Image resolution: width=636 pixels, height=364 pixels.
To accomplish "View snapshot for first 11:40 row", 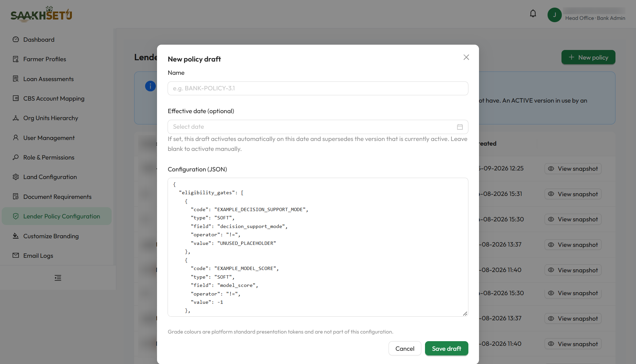I will (573, 270).
